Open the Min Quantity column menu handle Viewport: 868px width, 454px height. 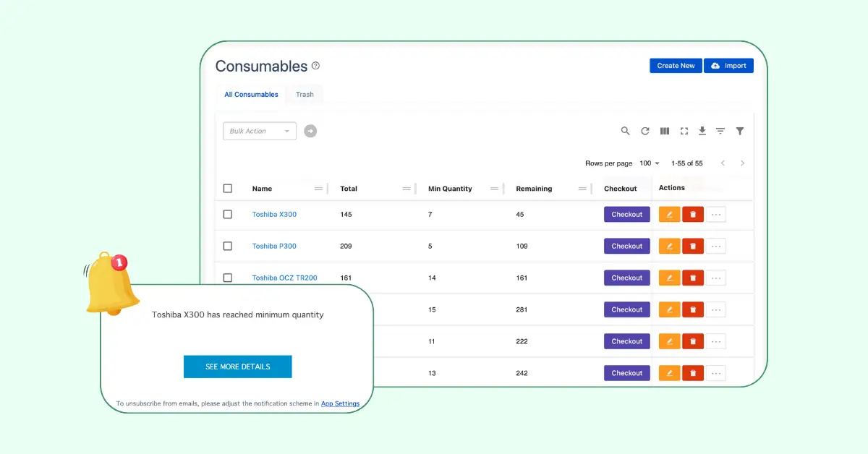coord(495,189)
